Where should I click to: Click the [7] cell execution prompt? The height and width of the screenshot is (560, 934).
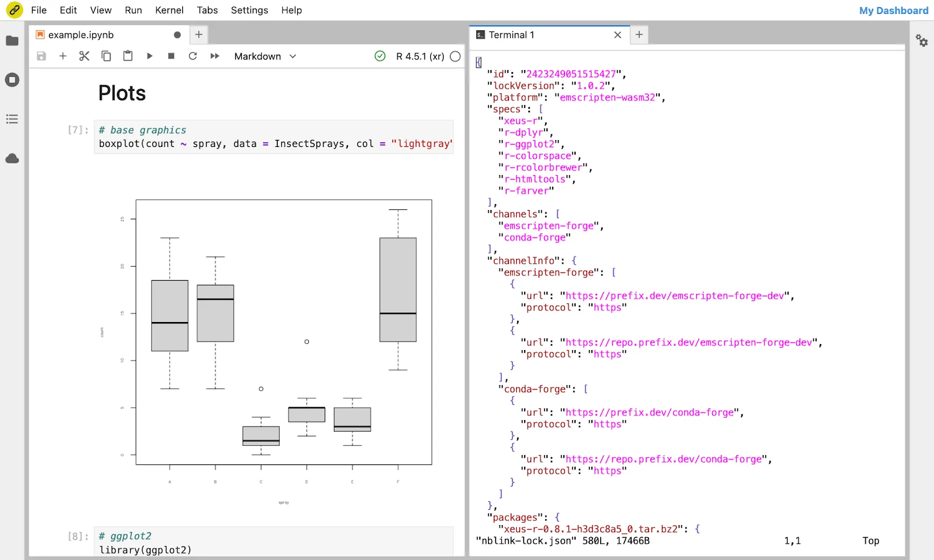(78, 129)
